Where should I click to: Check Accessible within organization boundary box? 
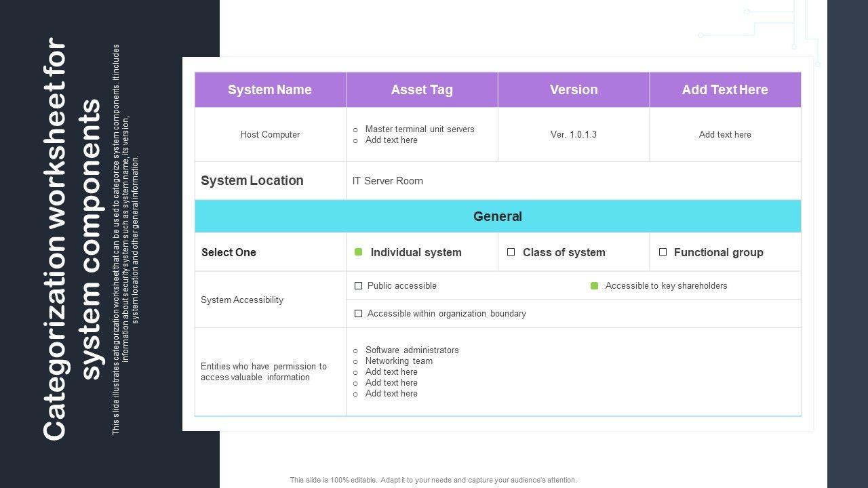[358, 314]
